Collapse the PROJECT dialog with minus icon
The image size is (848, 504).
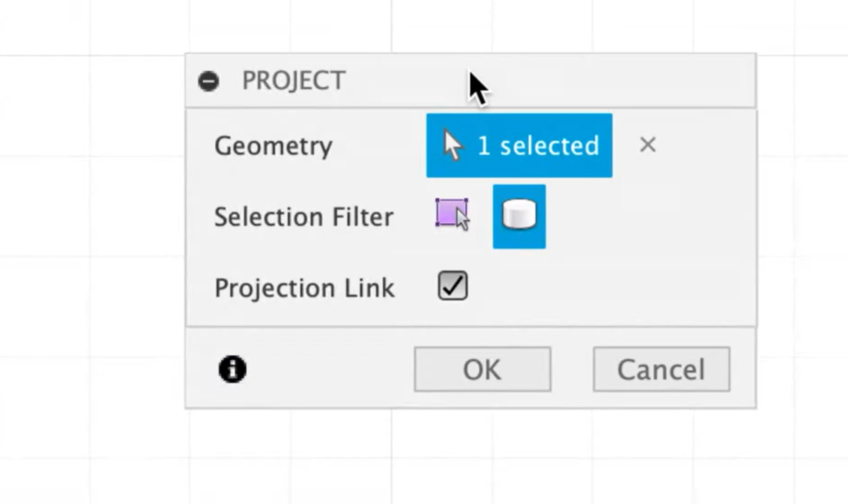click(x=208, y=81)
